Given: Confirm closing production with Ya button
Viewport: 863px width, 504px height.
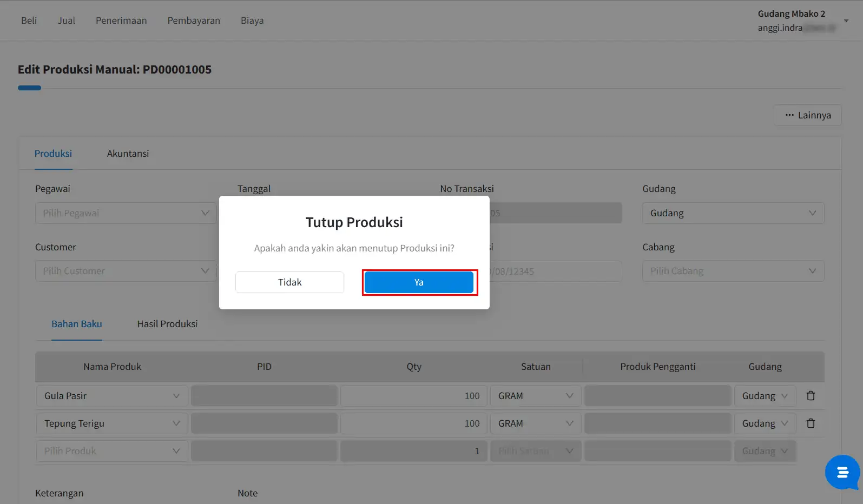Looking at the screenshot, I should (419, 282).
